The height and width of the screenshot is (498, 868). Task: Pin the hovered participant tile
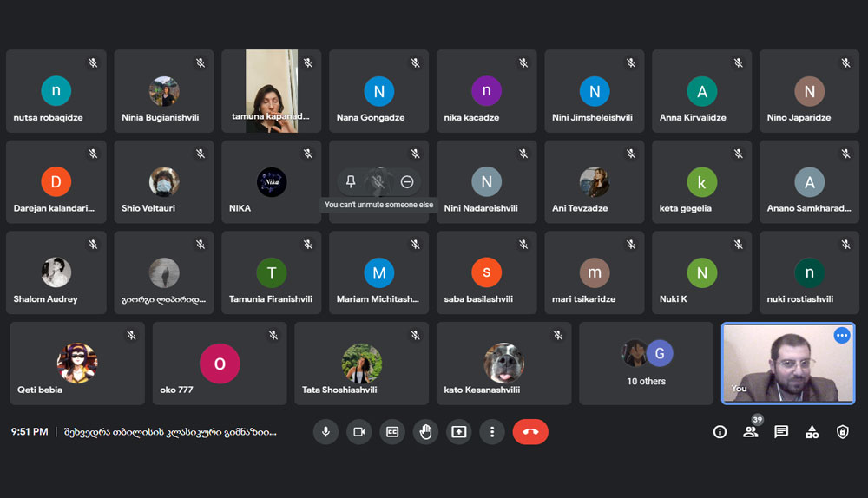pos(351,181)
